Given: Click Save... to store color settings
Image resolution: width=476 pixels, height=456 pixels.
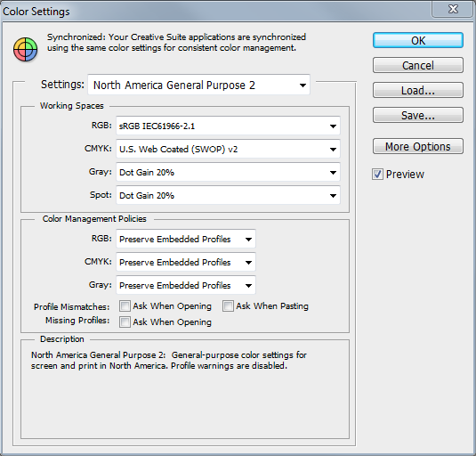Looking at the screenshot, I should (x=418, y=115).
